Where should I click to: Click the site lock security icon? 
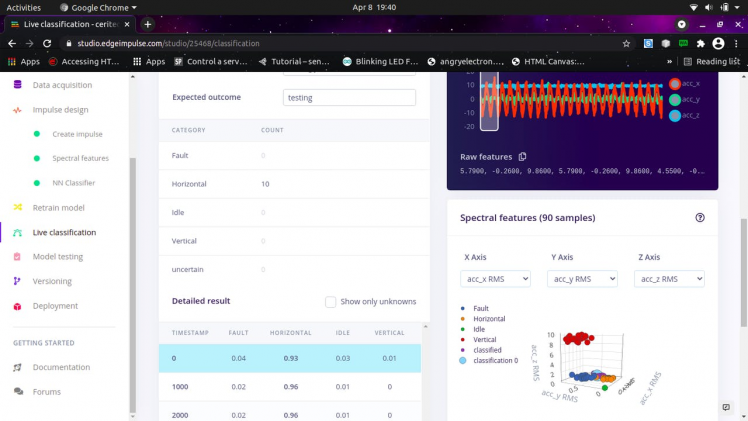point(69,43)
